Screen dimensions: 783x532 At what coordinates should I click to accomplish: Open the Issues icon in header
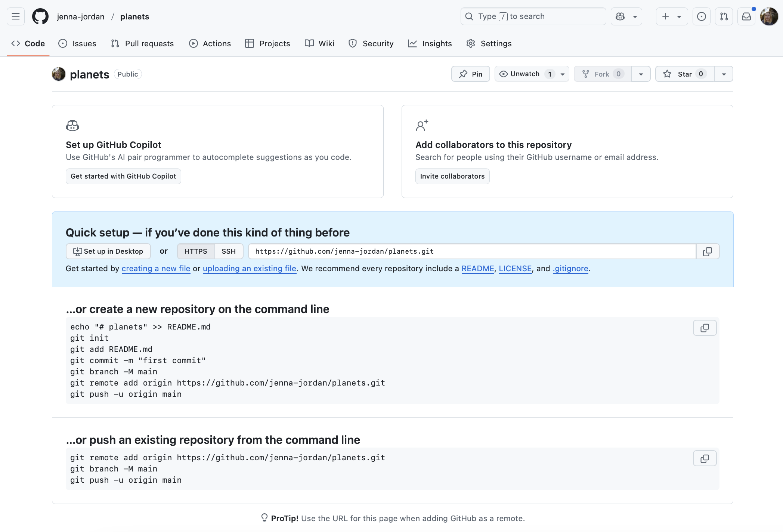702,16
